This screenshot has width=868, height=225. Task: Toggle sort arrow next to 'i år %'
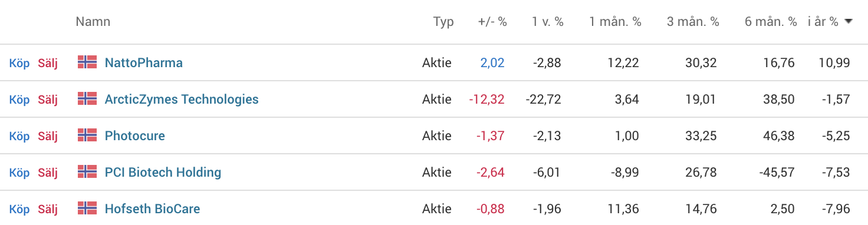click(x=849, y=22)
